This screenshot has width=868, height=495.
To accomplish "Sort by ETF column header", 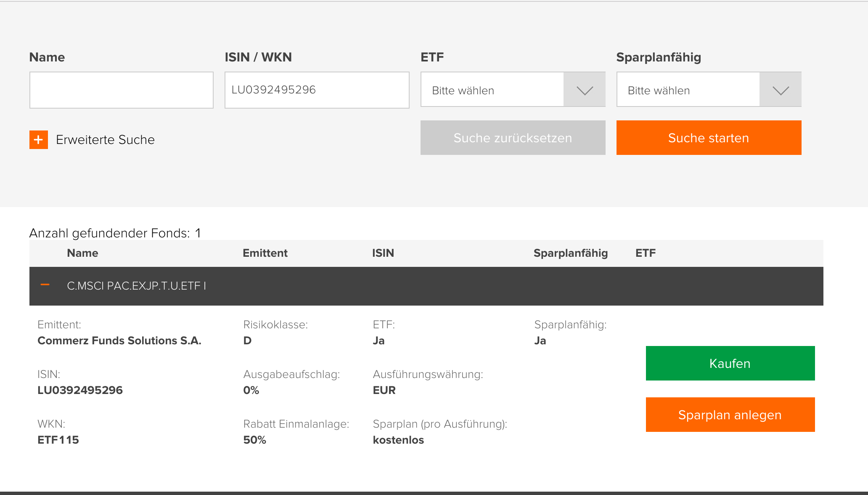I will (645, 253).
